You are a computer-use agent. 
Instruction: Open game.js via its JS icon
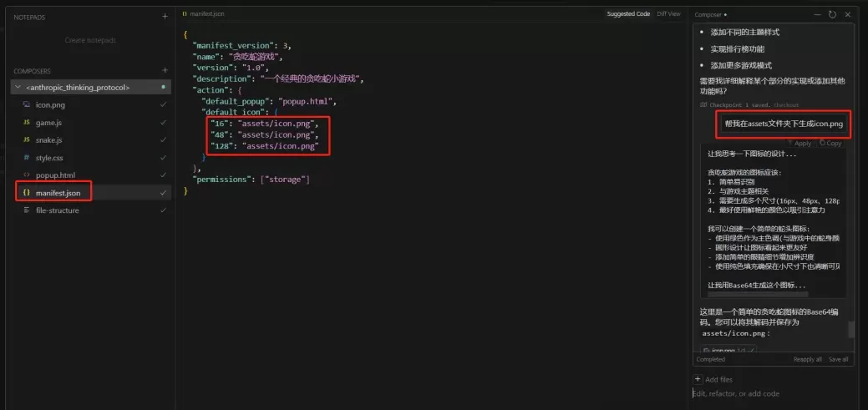(x=27, y=122)
